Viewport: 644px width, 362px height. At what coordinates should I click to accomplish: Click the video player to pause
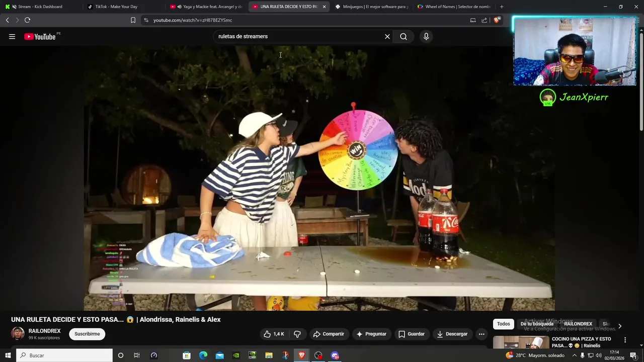319,178
